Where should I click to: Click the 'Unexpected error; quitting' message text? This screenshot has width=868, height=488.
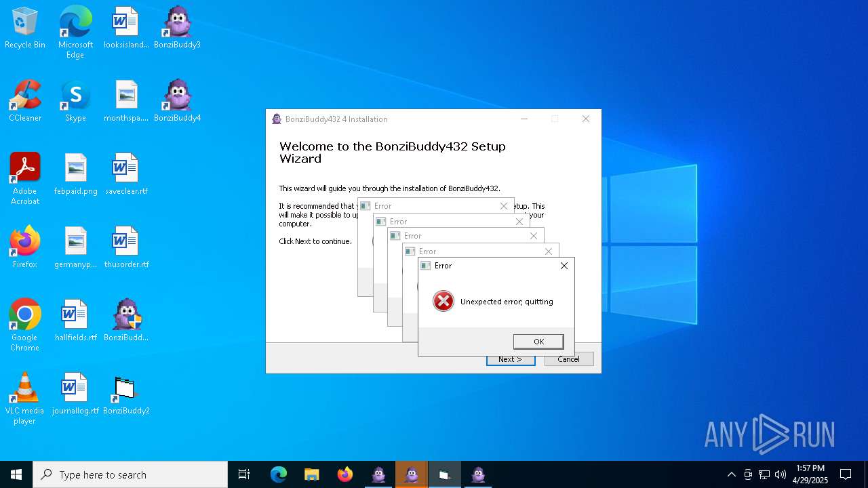[507, 302]
